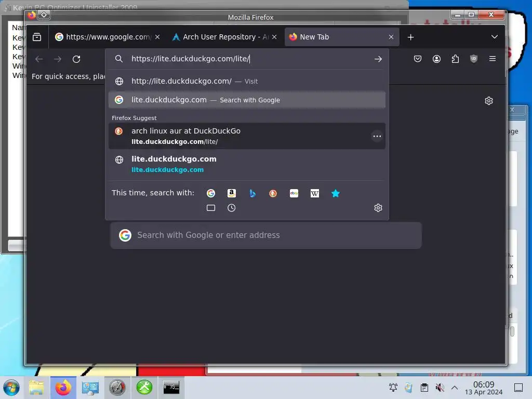Personalize New Tab gear icon
Screen dimensions: 532x399
488,101
